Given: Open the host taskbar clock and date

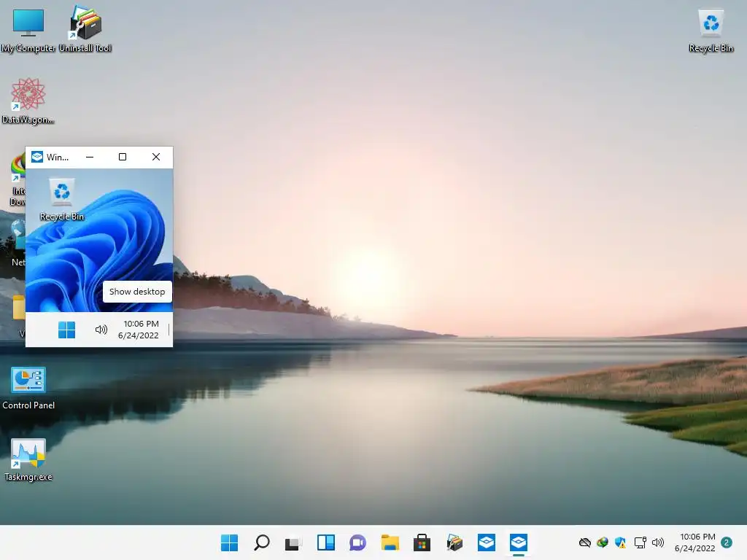Looking at the screenshot, I should tap(695, 542).
